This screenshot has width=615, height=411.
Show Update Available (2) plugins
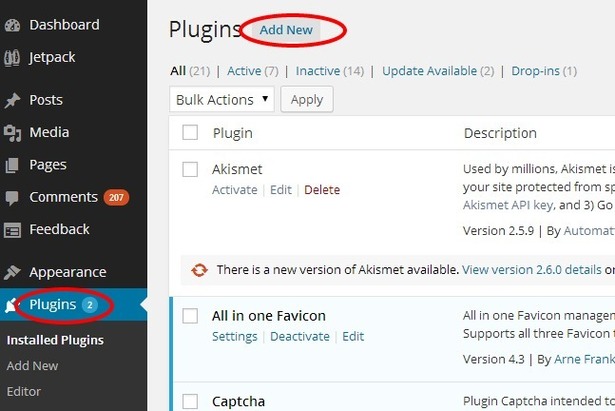coord(438,71)
